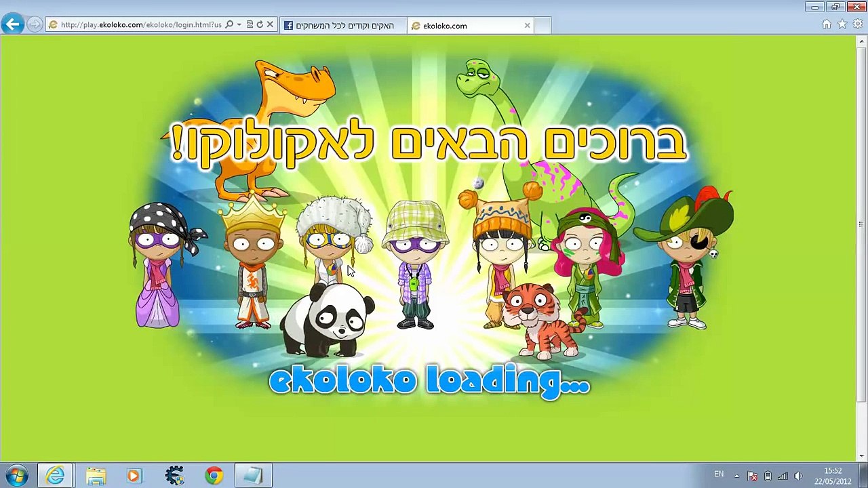This screenshot has height=488, width=868.
Task: Minimize the Internet Explorer window
Action: point(815,7)
